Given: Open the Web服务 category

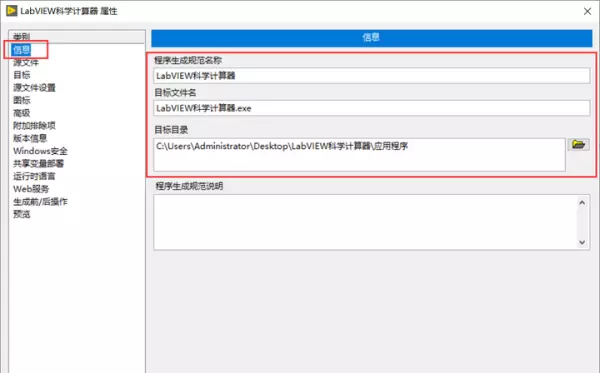Looking at the screenshot, I should [31, 189].
